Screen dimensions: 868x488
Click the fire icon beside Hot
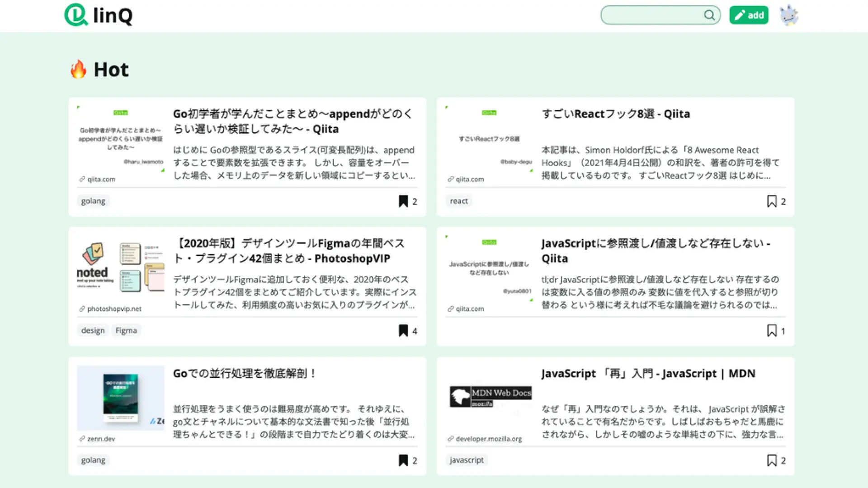tap(78, 69)
